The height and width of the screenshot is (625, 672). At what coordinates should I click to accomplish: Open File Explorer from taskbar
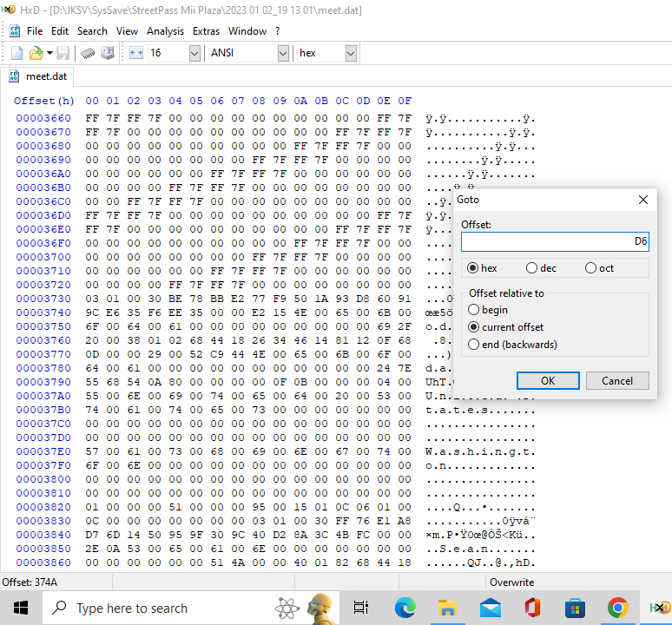447,608
